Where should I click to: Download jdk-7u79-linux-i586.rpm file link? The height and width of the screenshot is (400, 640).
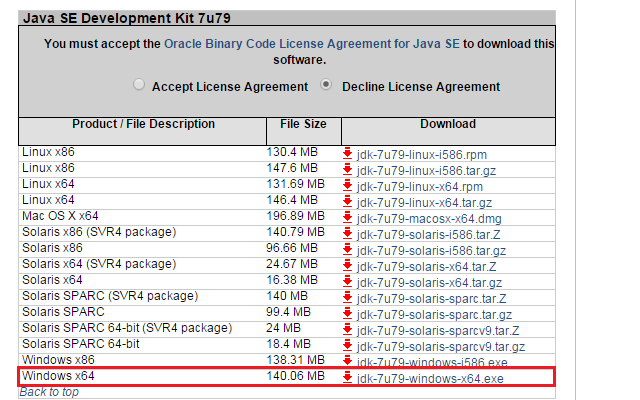tap(422, 155)
